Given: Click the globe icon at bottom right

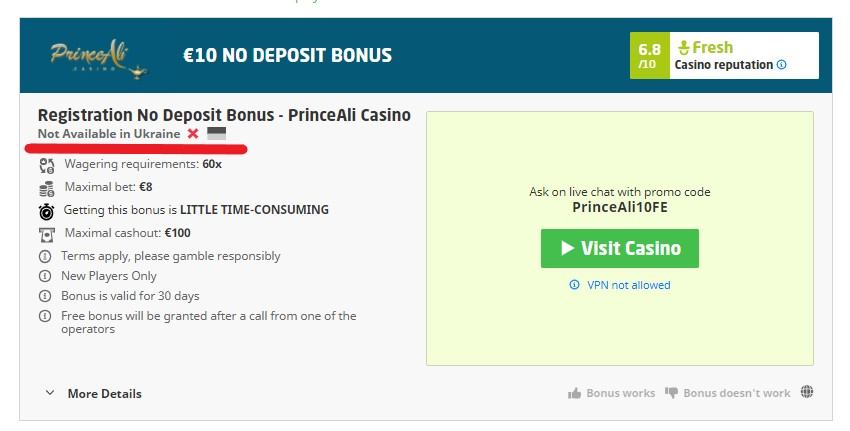Looking at the screenshot, I should [x=807, y=393].
